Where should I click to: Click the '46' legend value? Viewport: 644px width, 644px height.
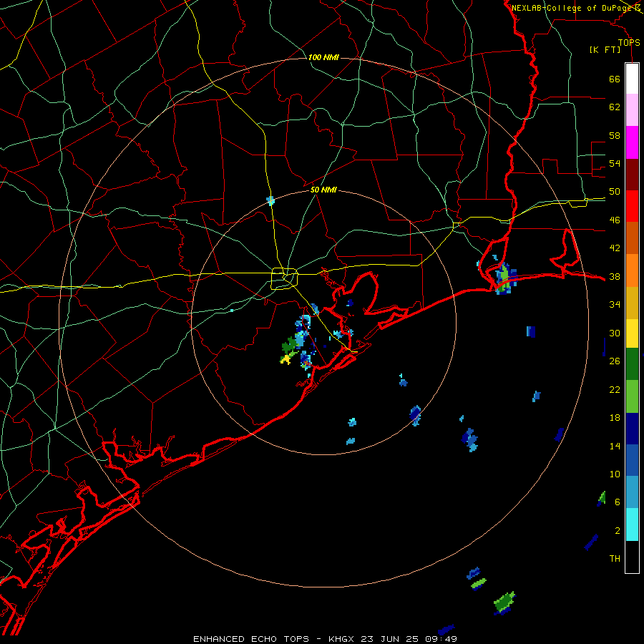pyautogui.click(x=615, y=220)
